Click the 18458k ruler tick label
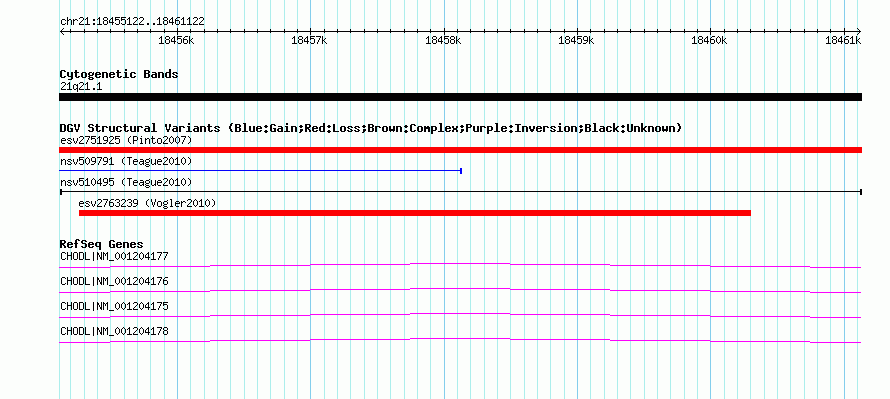 coord(443,40)
